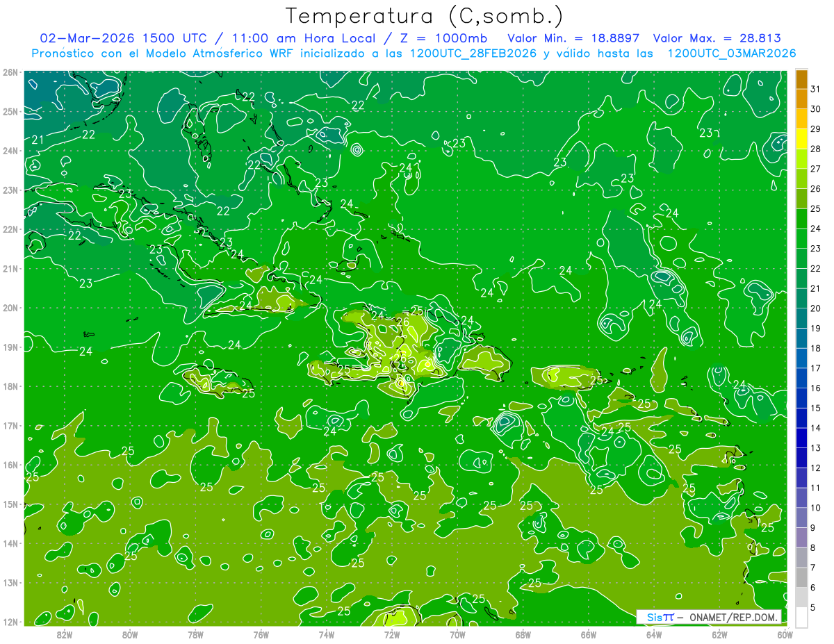Click the teal legend swatch between 19 and 20
Image resolution: width=834 pixels, height=644 pixels.
(801, 318)
